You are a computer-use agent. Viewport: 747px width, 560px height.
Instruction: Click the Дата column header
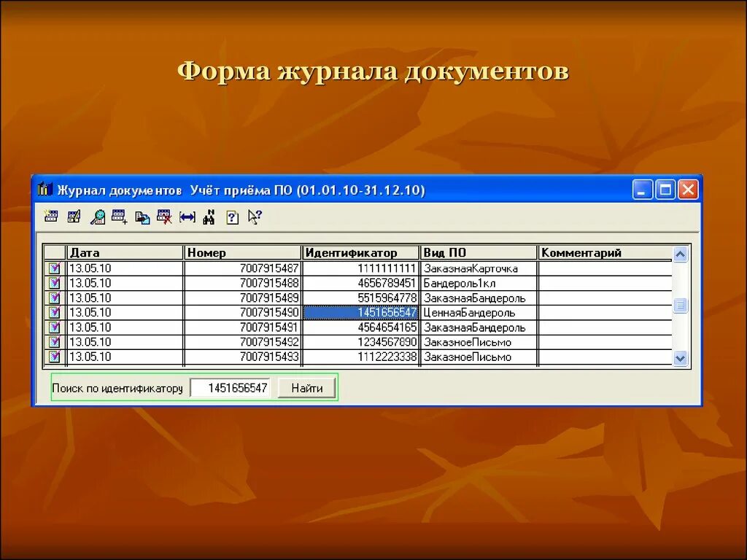(125, 252)
